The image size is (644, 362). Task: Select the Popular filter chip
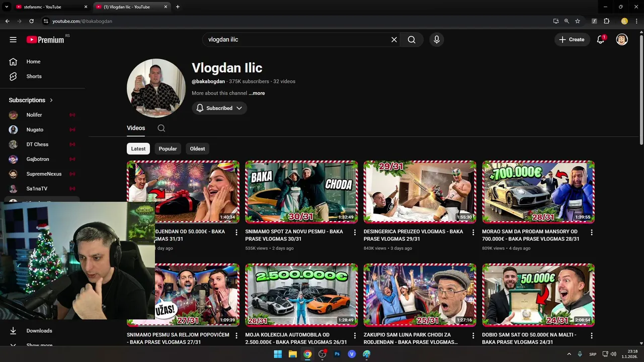pos(168,149)
